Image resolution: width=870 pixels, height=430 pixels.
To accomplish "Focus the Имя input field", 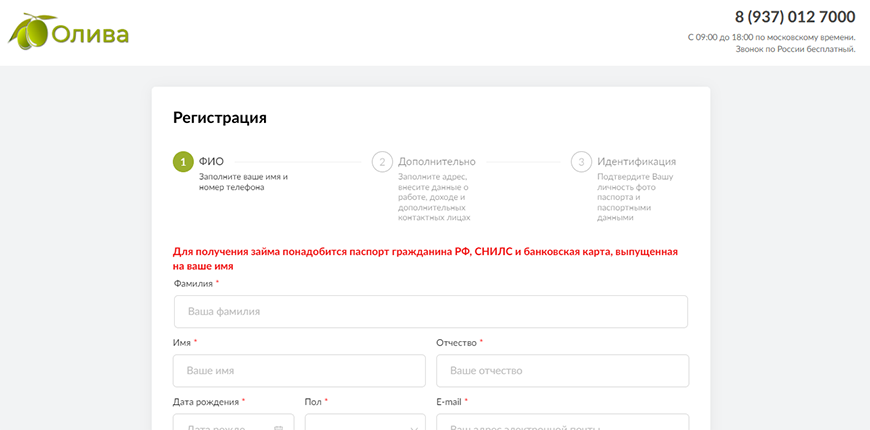I will pos(299,371).
